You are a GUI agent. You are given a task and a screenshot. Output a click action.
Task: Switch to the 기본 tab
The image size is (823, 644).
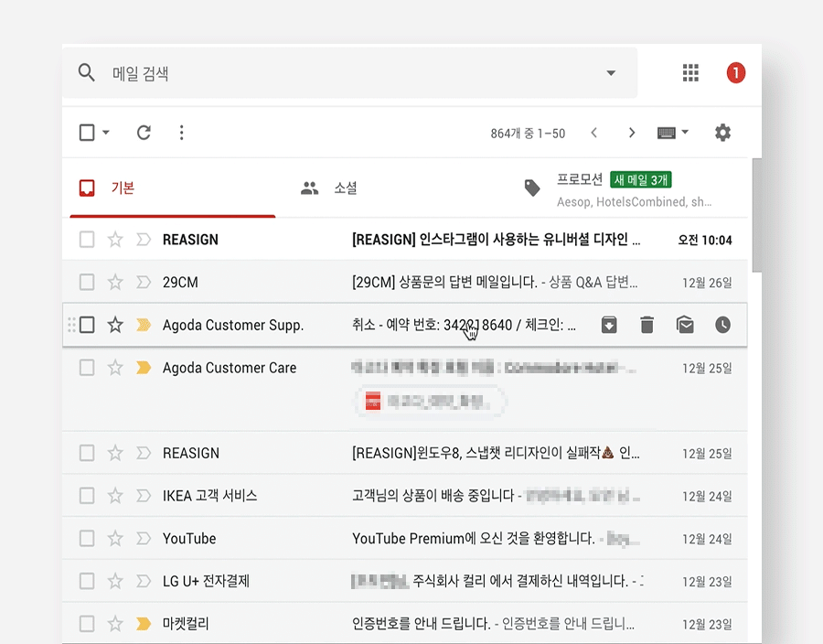tap(172, 188)
